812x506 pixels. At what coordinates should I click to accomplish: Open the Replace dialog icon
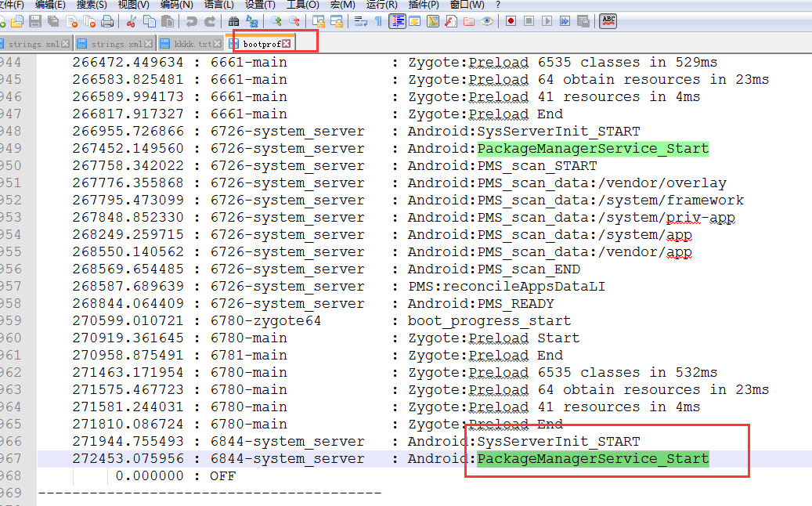[x=251, y=21]
